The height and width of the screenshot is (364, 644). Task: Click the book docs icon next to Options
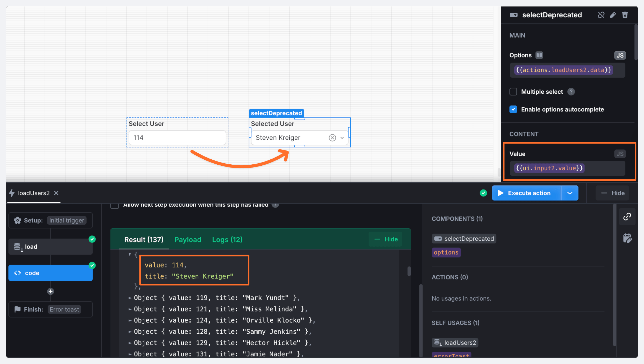539,55
